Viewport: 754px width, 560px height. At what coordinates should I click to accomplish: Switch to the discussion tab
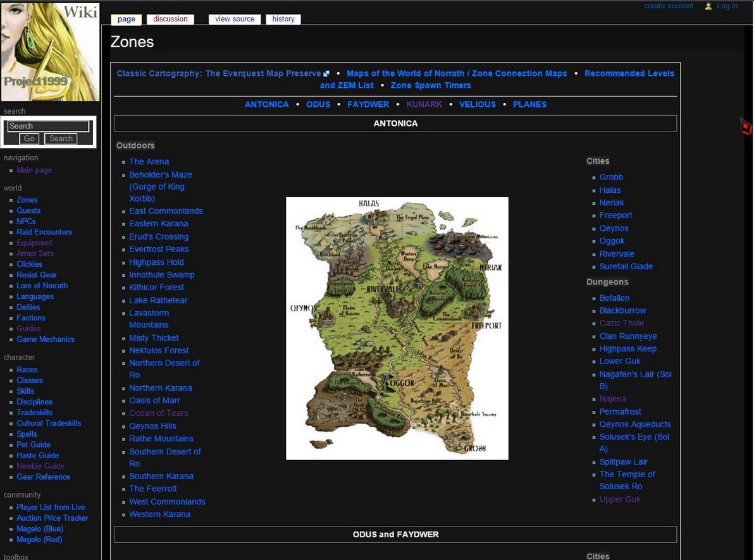click(170, 19)
